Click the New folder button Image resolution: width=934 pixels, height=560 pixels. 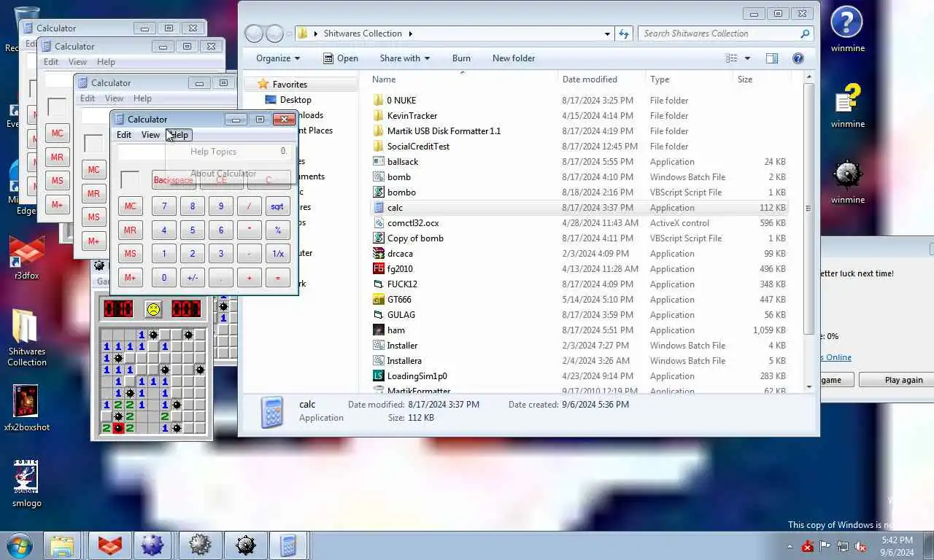coord(514,58)
